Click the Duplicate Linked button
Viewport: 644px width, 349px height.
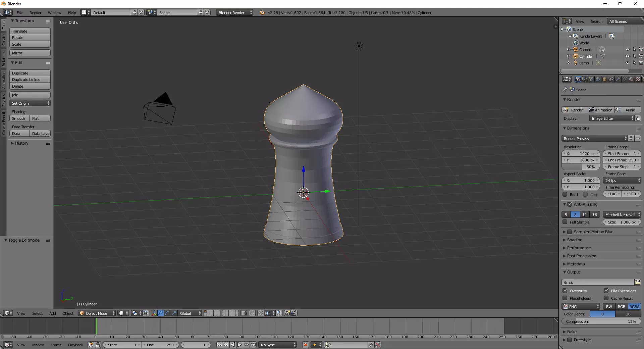click(x=30, y=80)
